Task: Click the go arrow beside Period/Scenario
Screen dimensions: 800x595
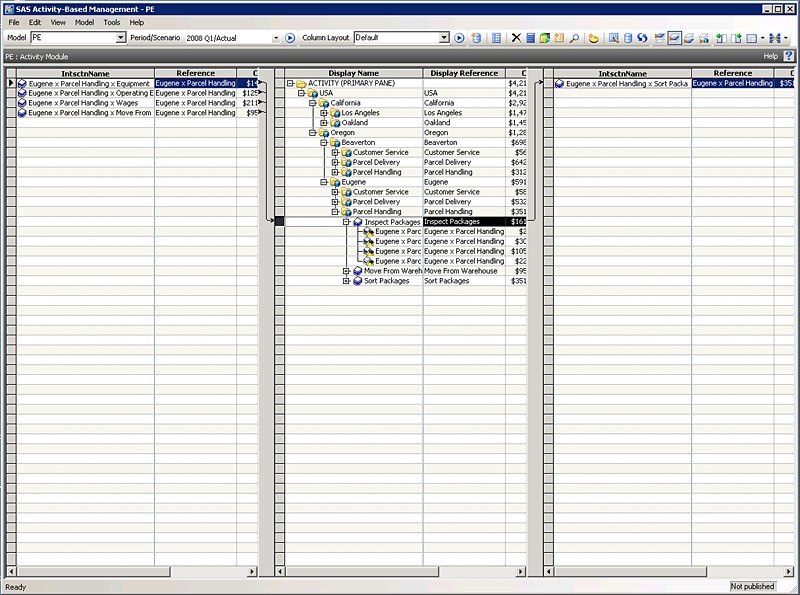Action: (290, 38)
